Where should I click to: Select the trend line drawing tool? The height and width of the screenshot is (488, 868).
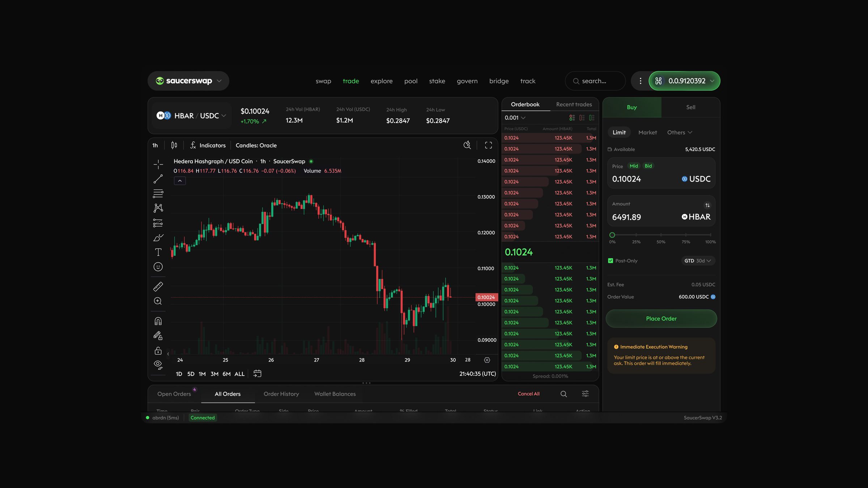158,179
